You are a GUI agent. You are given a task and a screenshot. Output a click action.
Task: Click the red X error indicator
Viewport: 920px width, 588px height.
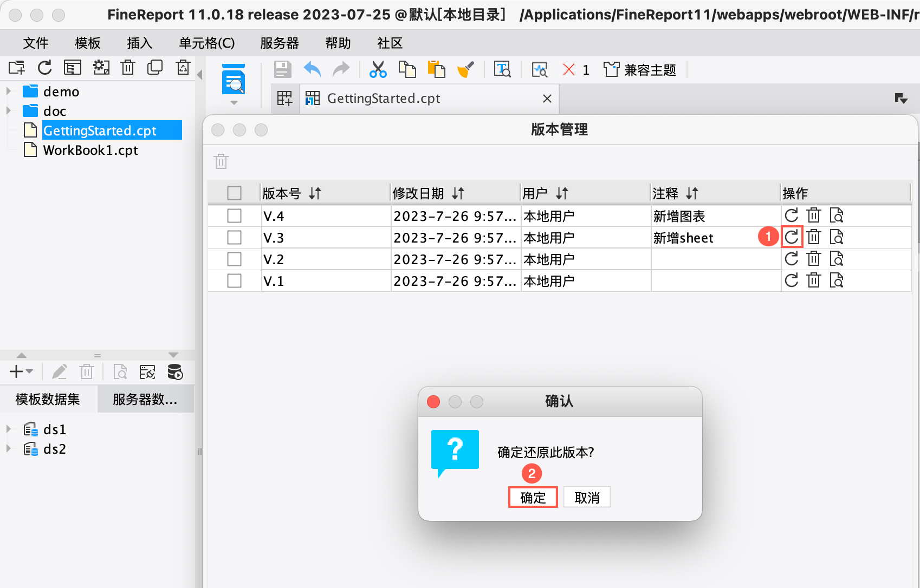pyautogui.click(x=569, y=70)
